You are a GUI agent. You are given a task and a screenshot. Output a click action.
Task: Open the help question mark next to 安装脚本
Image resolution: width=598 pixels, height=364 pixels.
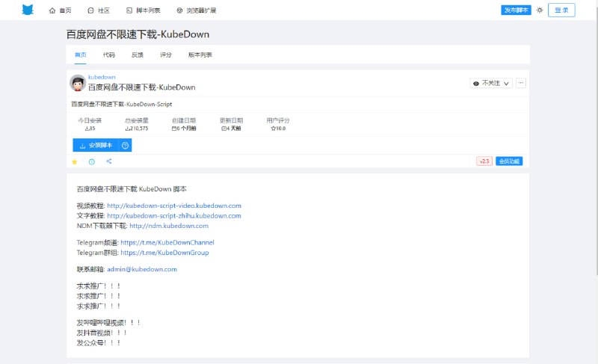125,145
